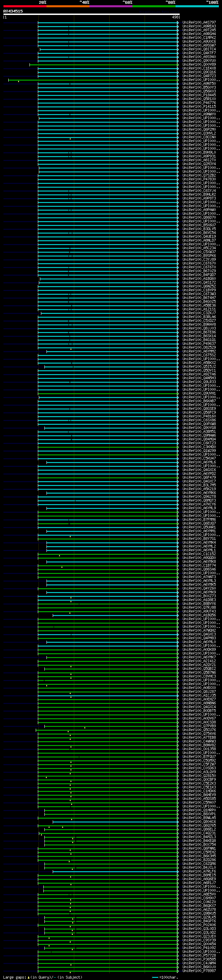This screenshot has height=980, width=222.
Task: Click the UniRef100_A1BQ56 label
Action: tap(199, 615)
